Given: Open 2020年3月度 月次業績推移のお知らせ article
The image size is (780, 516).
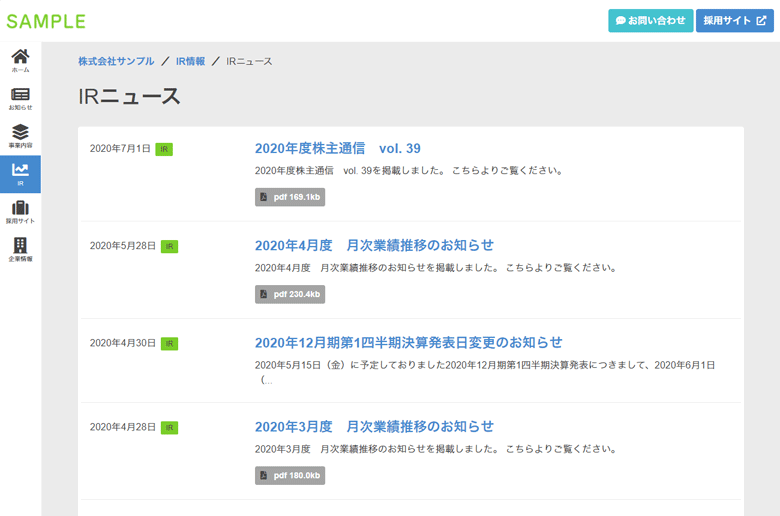Looking at the screenshot, I should pyautogui.click(x=374, y=427).
